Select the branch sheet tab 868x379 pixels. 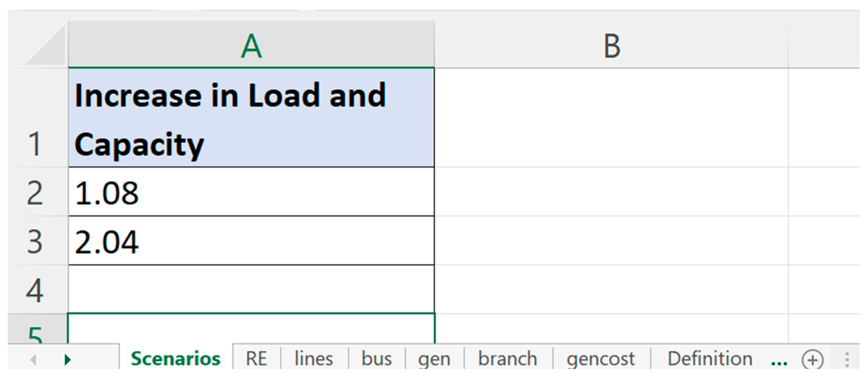tap(508, 358)
